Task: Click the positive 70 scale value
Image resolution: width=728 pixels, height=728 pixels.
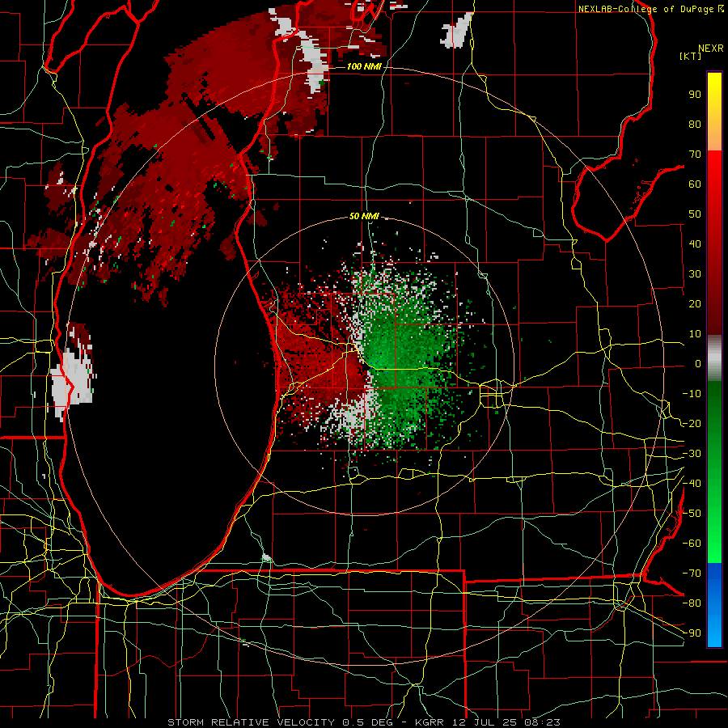Action: (695, 154)
